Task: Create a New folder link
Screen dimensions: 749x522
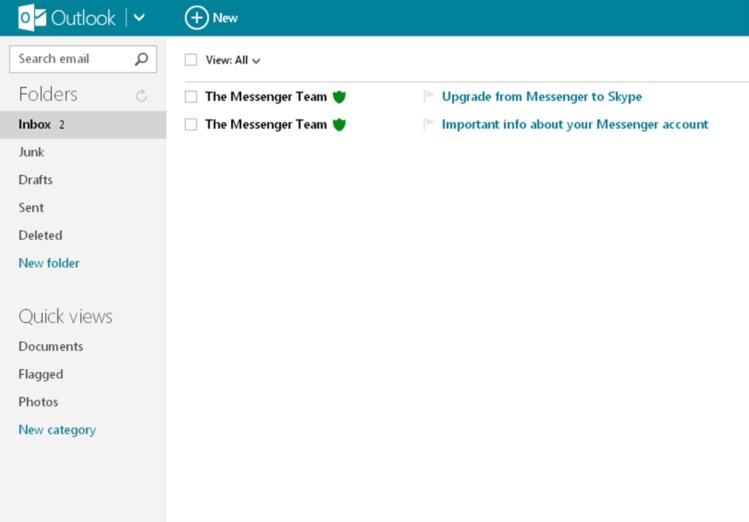Action: 49,263
